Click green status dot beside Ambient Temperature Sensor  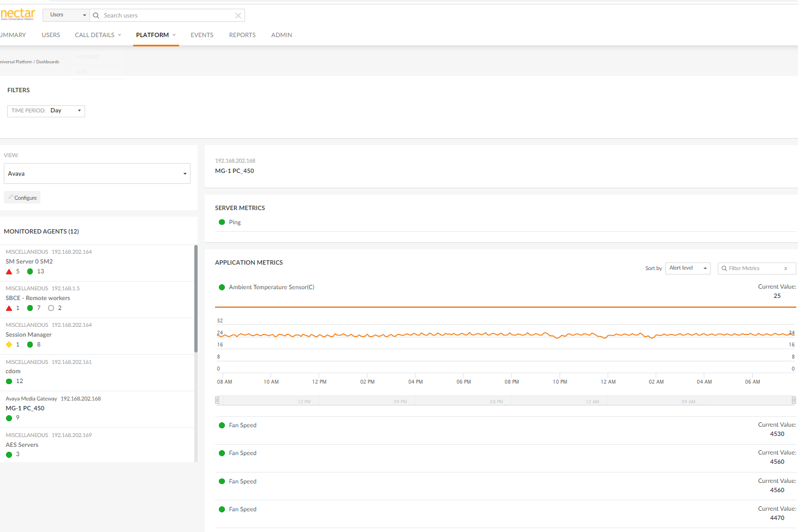tap(222, 288)
